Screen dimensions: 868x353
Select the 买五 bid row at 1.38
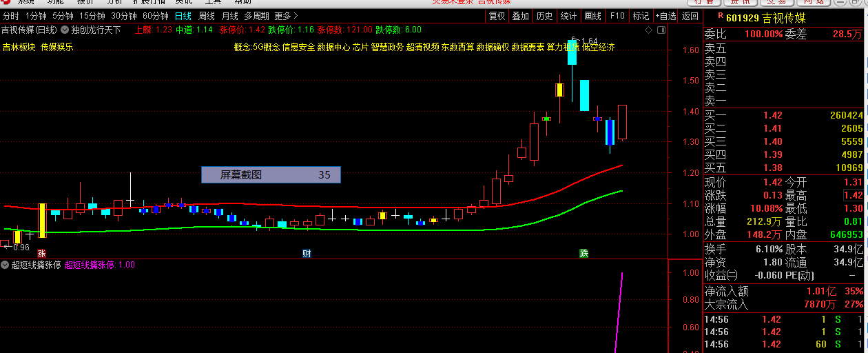pyautogui.click(x=784, y=168)
